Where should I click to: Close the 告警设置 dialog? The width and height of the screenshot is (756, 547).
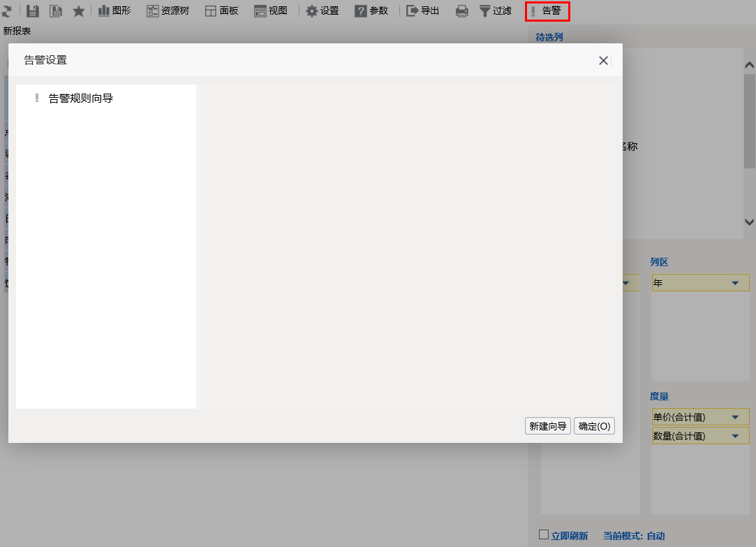(603, 60)
